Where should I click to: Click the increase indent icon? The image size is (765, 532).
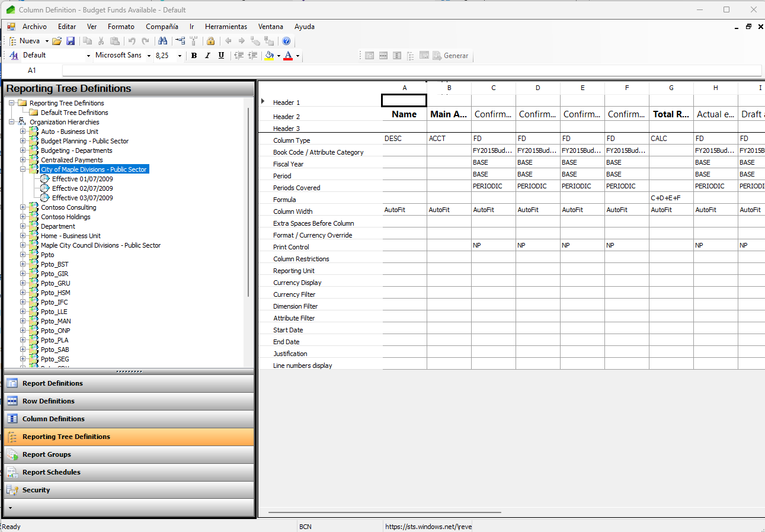point(252,56)
